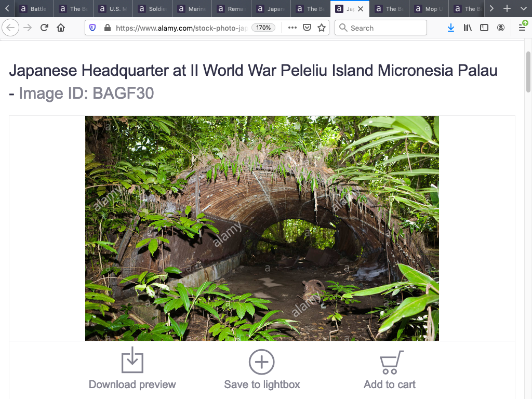
Task: Toggle the sidebar view
Action: click(484, 28)
